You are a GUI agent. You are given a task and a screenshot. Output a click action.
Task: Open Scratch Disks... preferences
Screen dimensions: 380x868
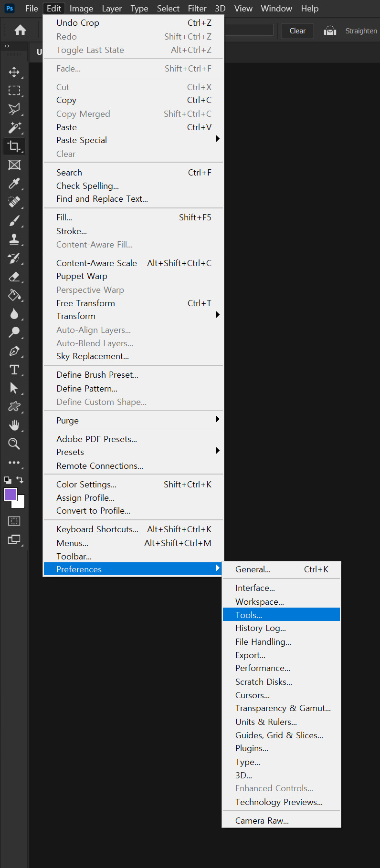[x=281, y=682]
